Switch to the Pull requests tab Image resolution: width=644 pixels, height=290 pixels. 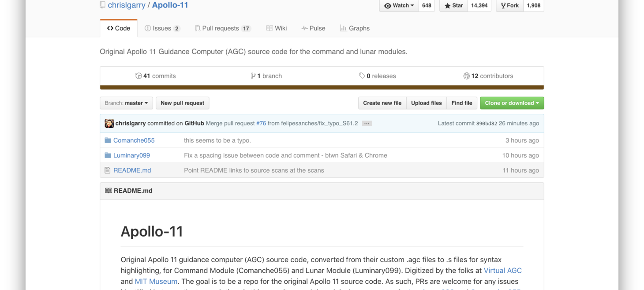[x=223, y=28]
